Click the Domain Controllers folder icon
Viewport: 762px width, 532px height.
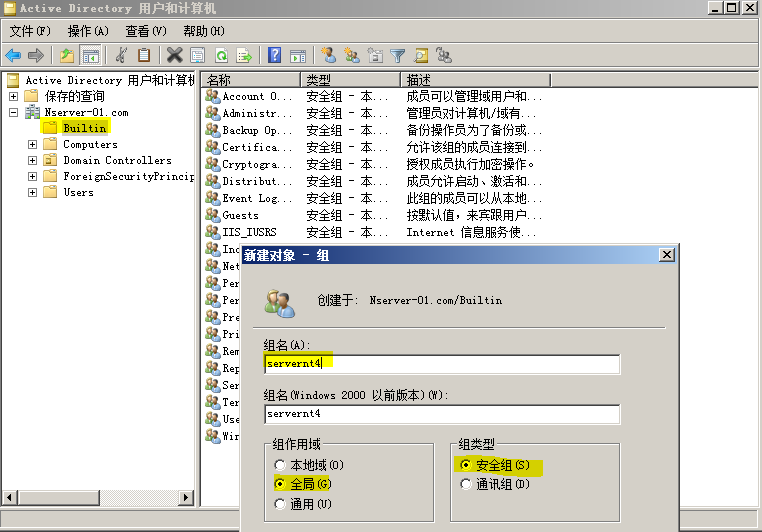(50, 160)
